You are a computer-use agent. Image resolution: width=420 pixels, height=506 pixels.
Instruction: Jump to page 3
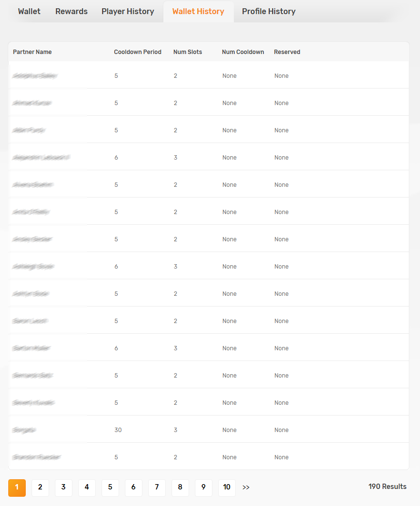coord(64,488)
